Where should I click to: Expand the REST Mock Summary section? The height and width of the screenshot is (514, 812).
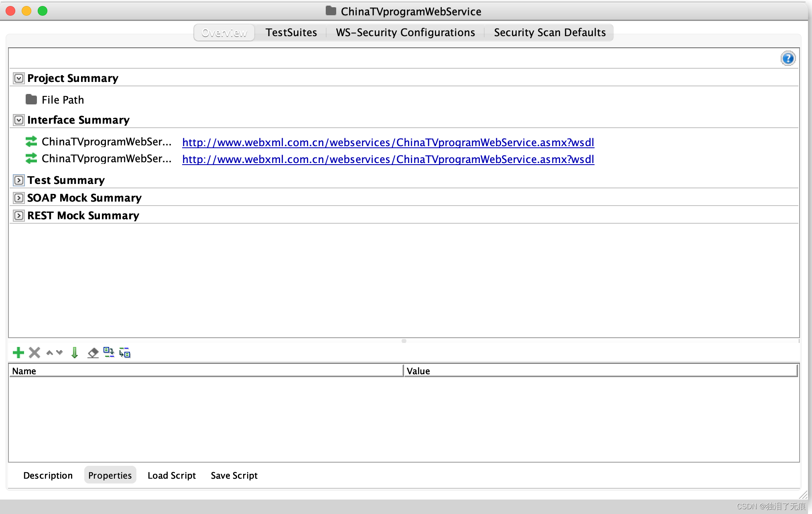point(19,216)
